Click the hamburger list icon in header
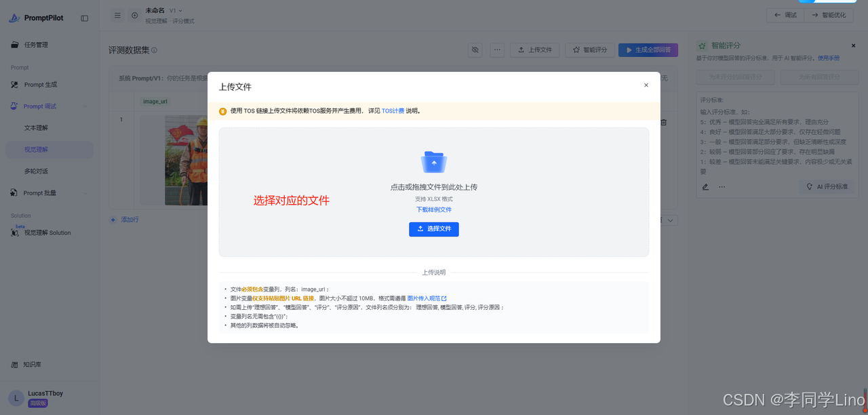This screenshot has height=415, width=868. point(118,15)
